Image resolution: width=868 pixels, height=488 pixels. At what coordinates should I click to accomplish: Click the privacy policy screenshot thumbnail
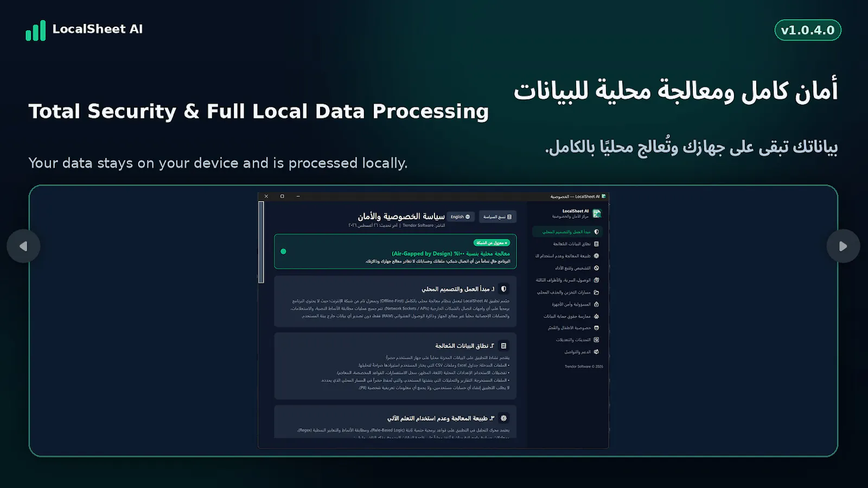click(x=433, y=320)
